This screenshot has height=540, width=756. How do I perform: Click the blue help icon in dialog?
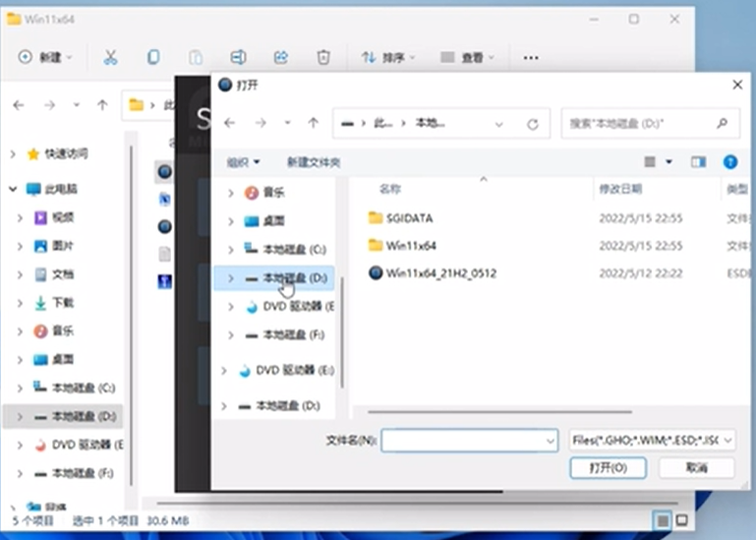[730, 161]
